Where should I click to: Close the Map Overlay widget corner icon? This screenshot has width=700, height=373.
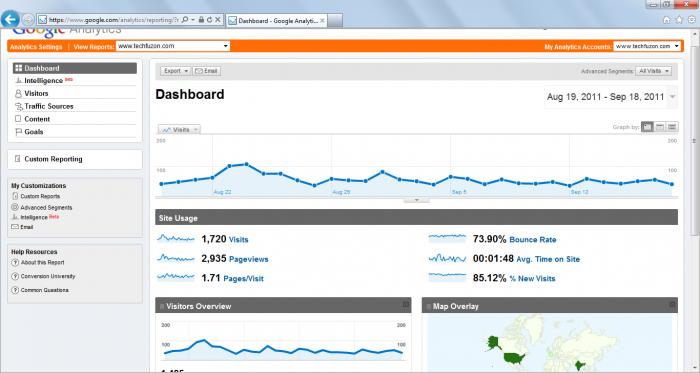(672, 305)
